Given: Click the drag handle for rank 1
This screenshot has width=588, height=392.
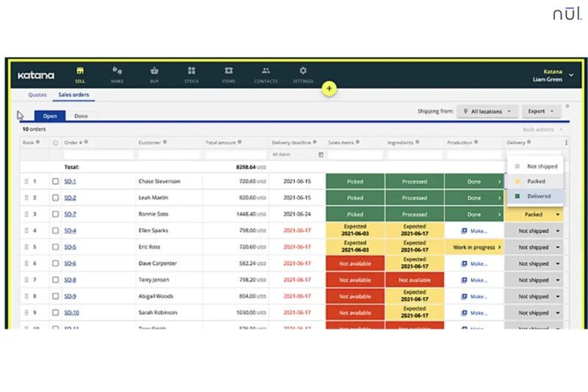Looking at the screenshot, I should (x=26, y=181).
